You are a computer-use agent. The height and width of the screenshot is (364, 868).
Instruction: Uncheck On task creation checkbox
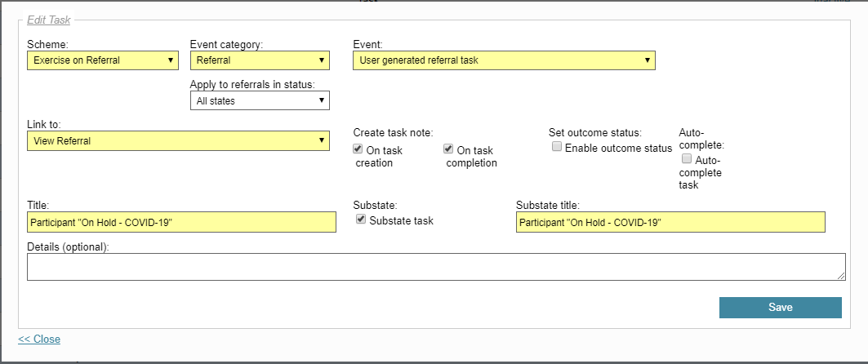pos(358,149)
